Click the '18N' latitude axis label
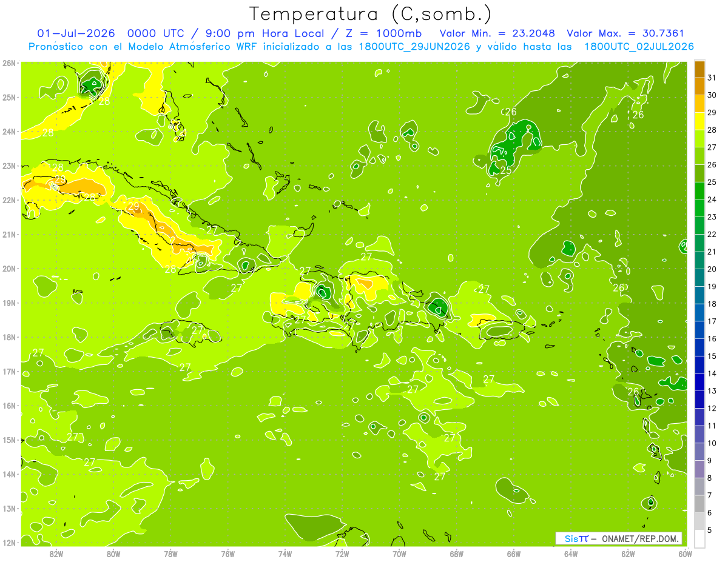 (x=8, y=337)
